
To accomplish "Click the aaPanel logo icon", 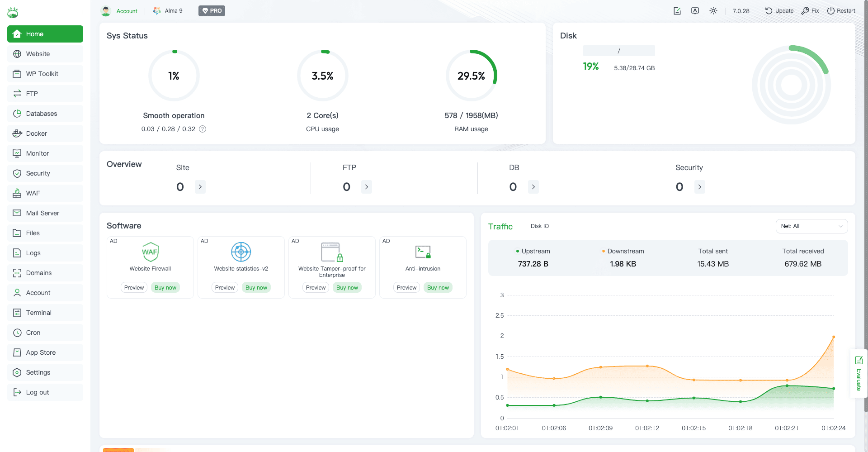I will click(13, 13).
